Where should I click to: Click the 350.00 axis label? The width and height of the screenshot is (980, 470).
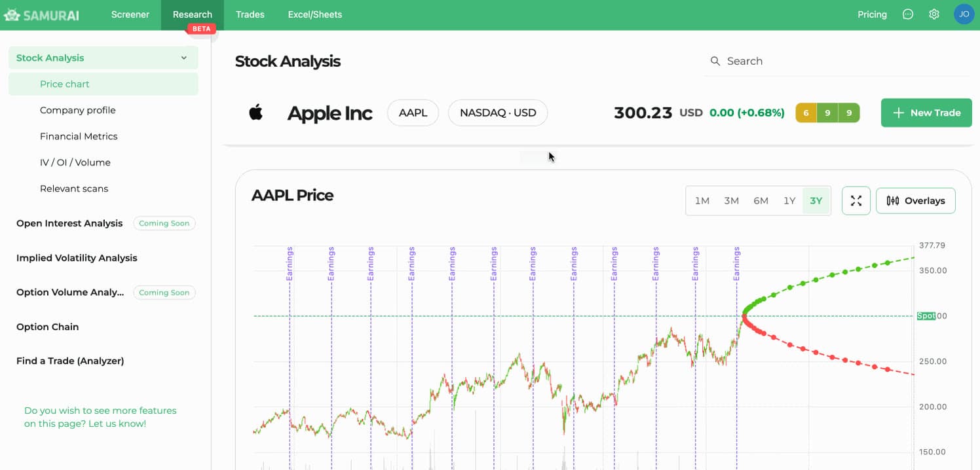[x=933, y=270]
